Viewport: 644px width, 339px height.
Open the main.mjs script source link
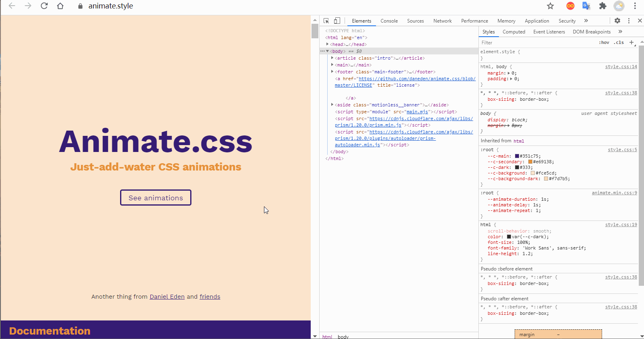coord(417,112)
